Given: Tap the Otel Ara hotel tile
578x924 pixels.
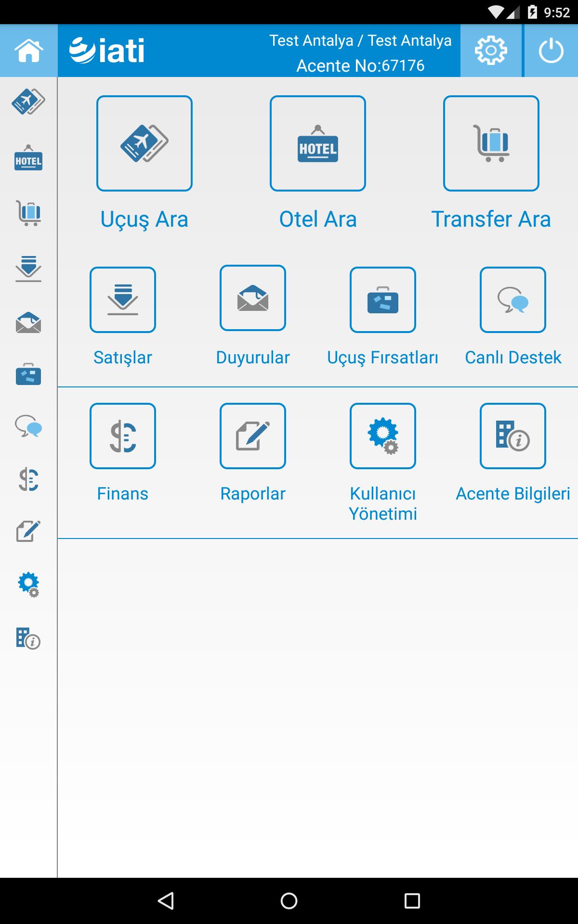Looking at the screenshot, I should pos(318,143).
